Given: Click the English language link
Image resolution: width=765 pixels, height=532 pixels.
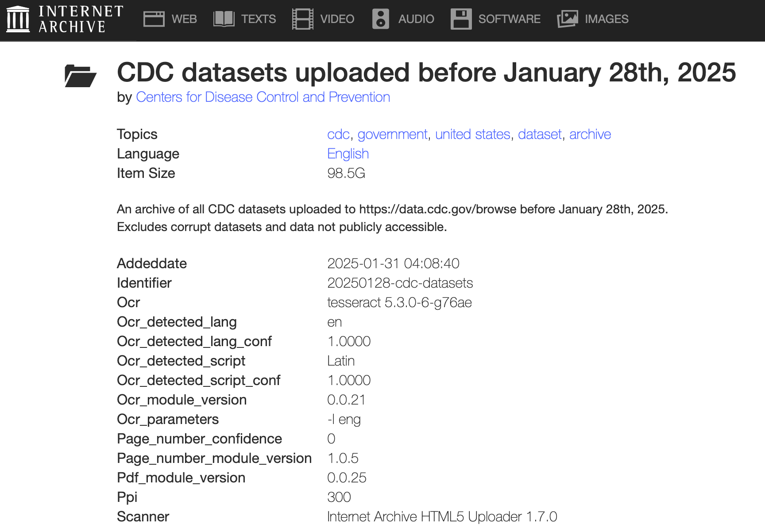Looking at the screenshot, I should pos(348,154).
